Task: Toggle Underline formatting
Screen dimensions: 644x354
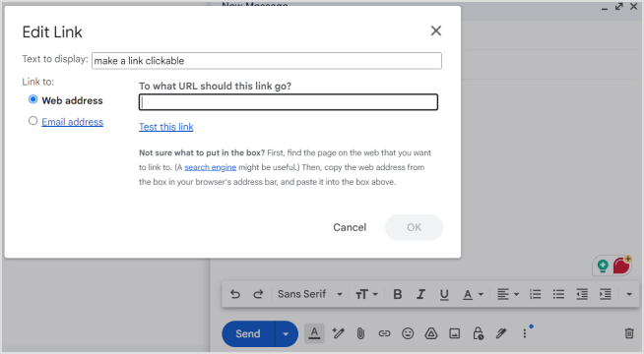Action: coord(444,295)
